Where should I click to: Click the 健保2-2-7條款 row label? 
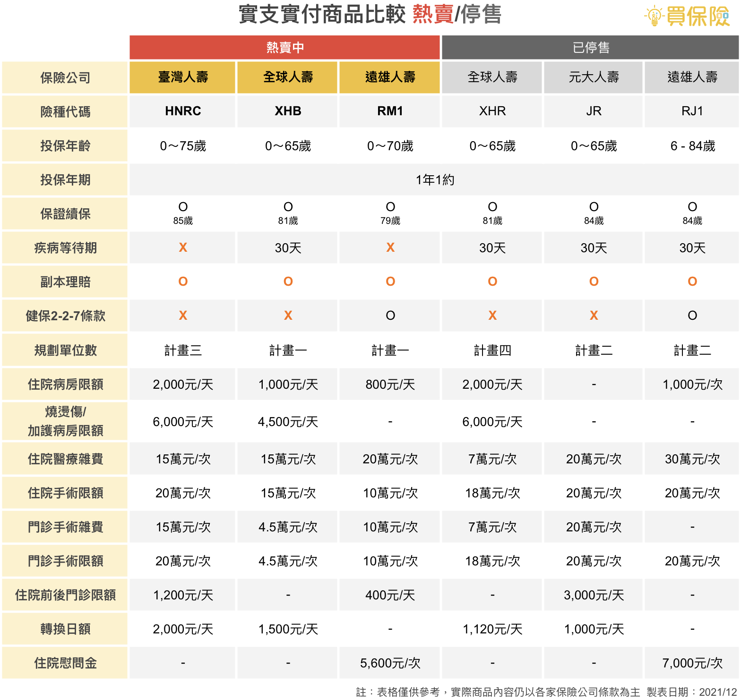coord(65,316)
